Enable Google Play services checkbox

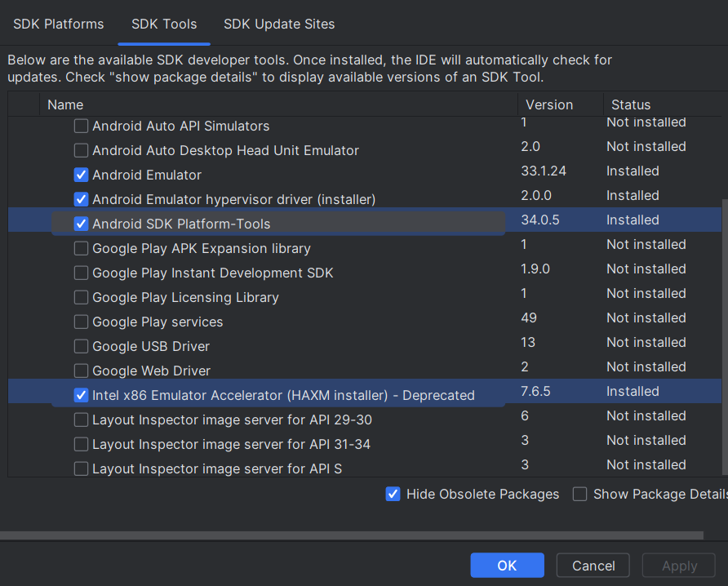[x=81, y=322]
